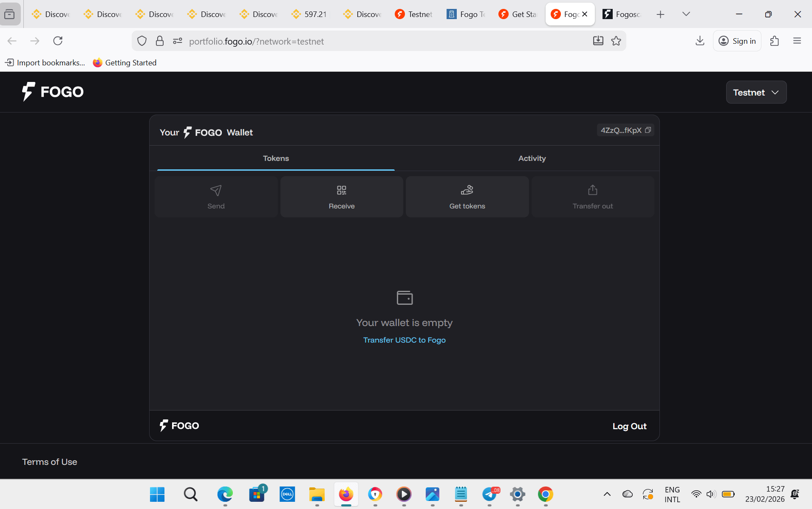Screen dimensions: 812x509
Task: Switch to the 597.21 browser tab
Action: [310, 14]
